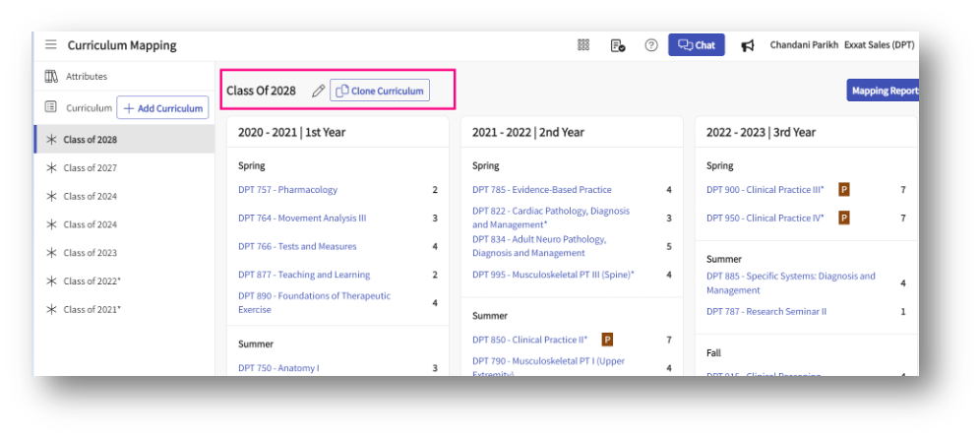The height and width of the screenshot is (437, 980).
Task: Open the Chandani Parikh user profile menu
Action: click(x=803, y=45)
